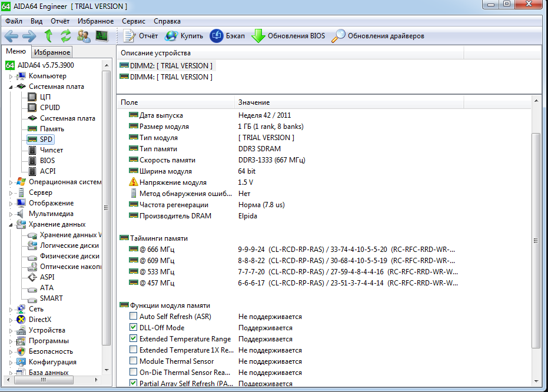This screenshot has height=392, width=548.
Task: Click details pane scroll-down arrow
Action: (536, 381)
